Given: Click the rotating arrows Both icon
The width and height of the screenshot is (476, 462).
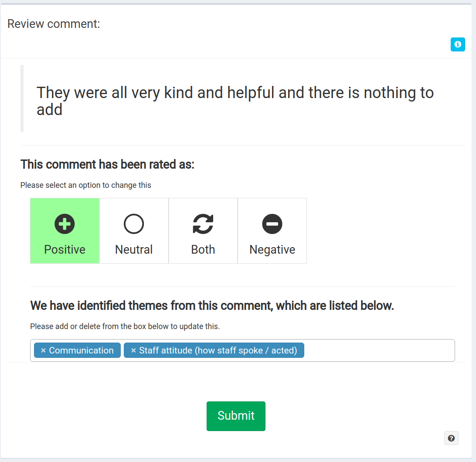Looking at the screenshot, I should 203,224.
